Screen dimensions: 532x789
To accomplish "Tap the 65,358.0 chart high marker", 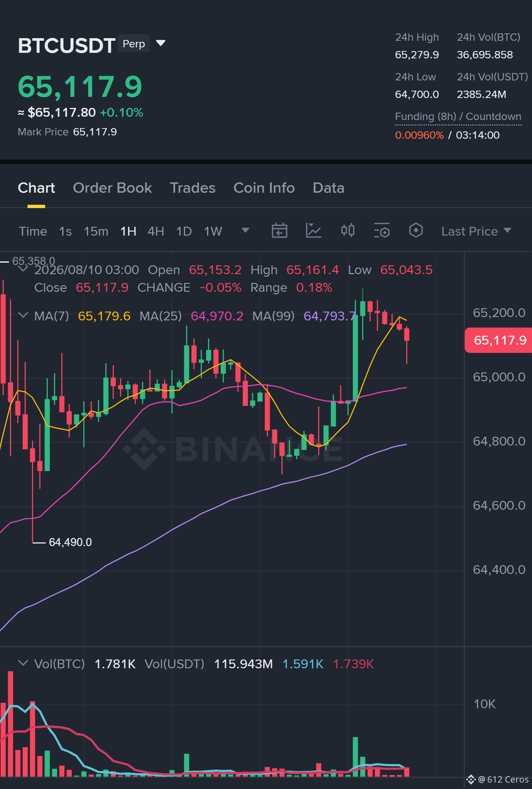I will [34, 261].
